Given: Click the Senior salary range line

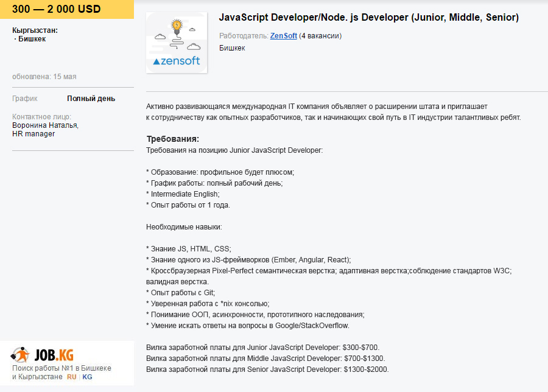Looking at the screenshot, I should pos(267,369).
